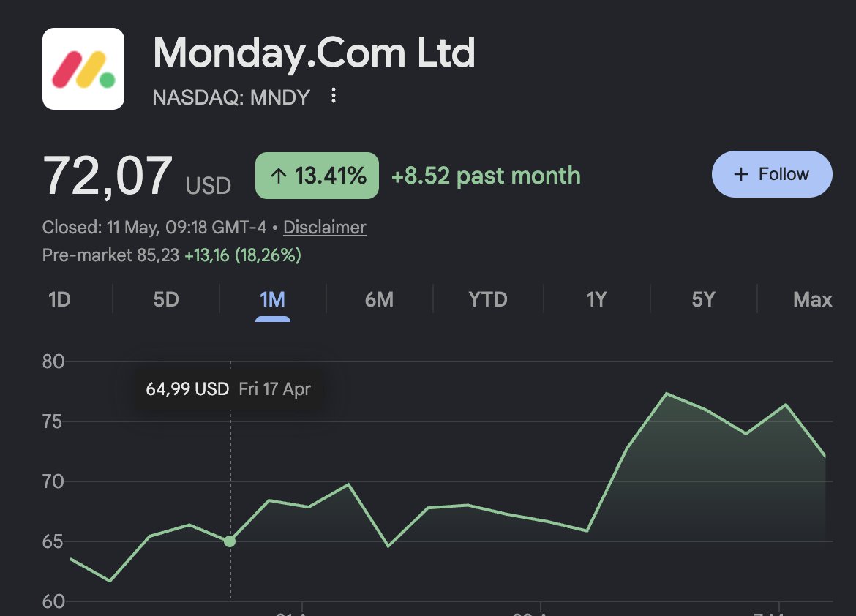Click the Monday.com logo icon
The width and height of the screenshot is (856, 616).
coord(83,69)
